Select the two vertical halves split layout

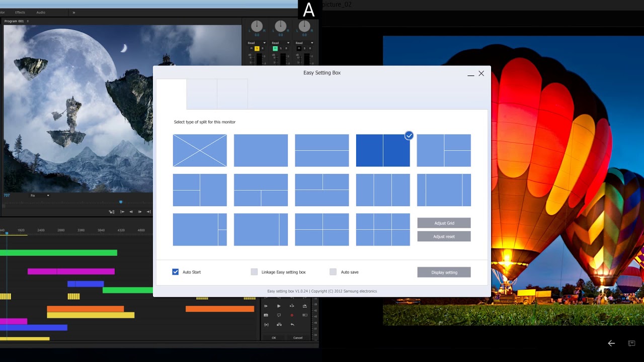(382, 150)
